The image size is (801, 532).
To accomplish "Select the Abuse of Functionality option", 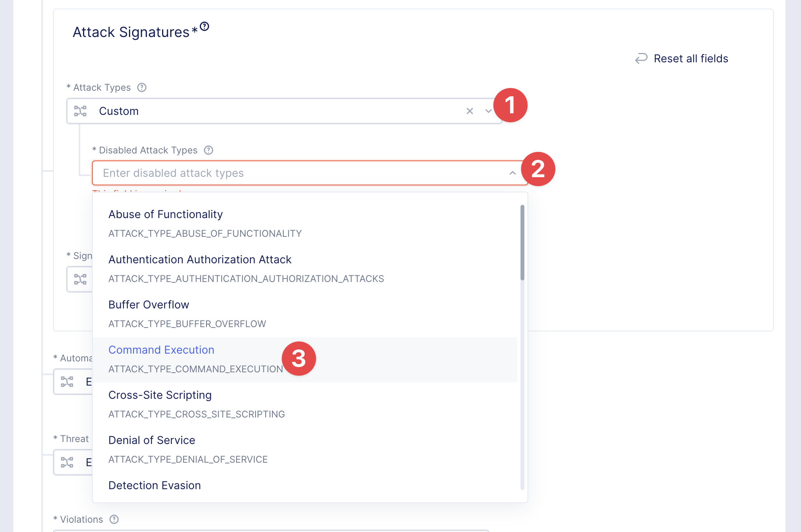I will tap(165, 215).
